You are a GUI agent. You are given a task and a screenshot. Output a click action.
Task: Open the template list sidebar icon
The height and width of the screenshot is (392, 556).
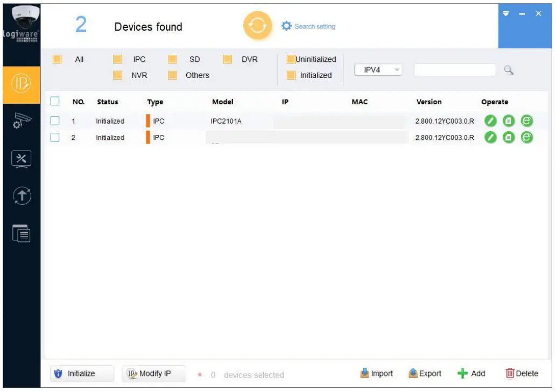tap(21, 232)
